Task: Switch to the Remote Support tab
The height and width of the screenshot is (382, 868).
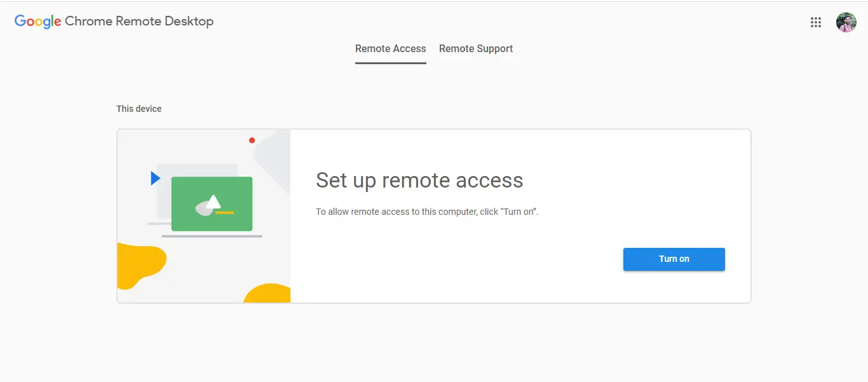Action: coord(476,49)
